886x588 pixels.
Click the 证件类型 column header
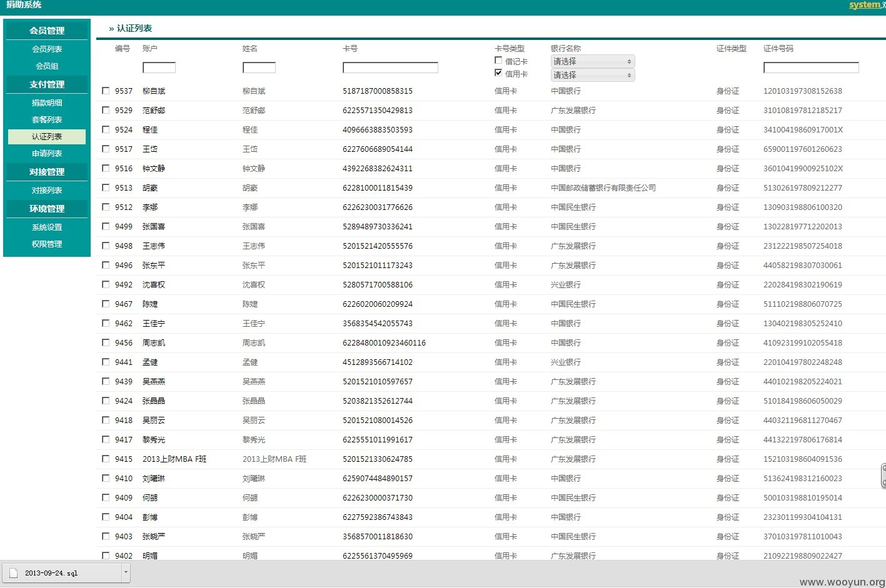pos(732,48)
